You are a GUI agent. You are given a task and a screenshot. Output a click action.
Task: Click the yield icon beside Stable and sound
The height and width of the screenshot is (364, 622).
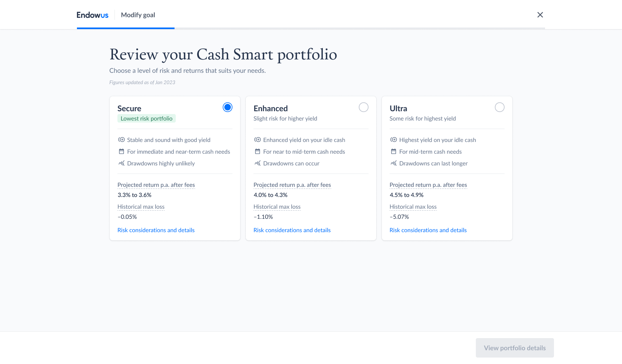(x=121, y=140)
